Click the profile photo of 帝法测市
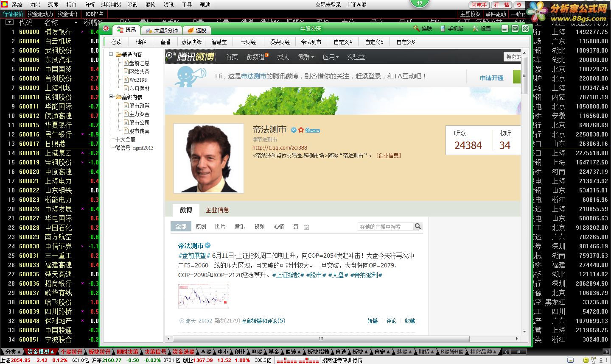 (x=209, y=158)
